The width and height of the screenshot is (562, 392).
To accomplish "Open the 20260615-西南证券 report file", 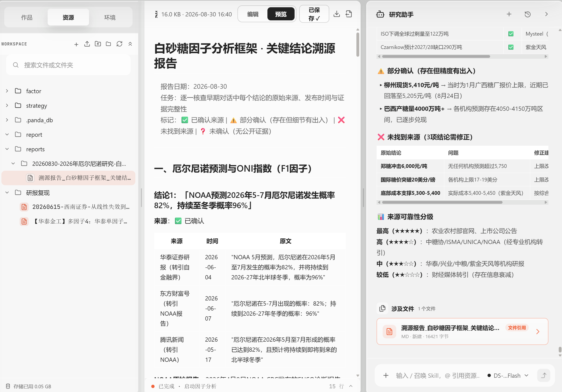I will click(69, 207).
